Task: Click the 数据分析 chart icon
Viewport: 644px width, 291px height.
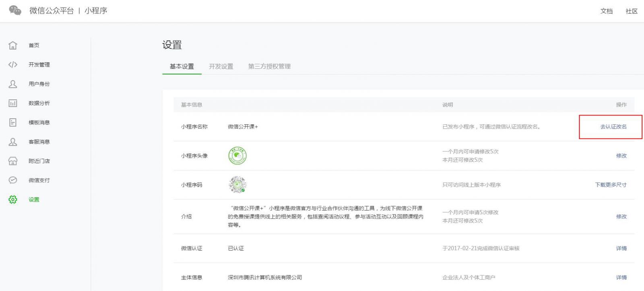Action: [13, 103]
